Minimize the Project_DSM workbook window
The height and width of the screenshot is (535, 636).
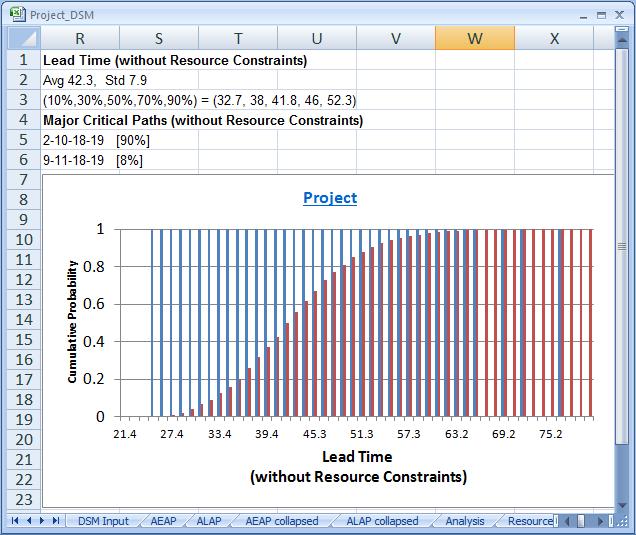click(x=584, y=16)
